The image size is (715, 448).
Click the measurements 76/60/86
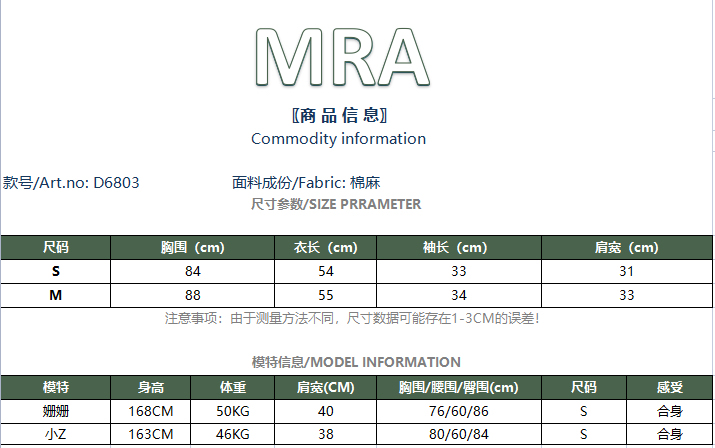coord(459,412)
